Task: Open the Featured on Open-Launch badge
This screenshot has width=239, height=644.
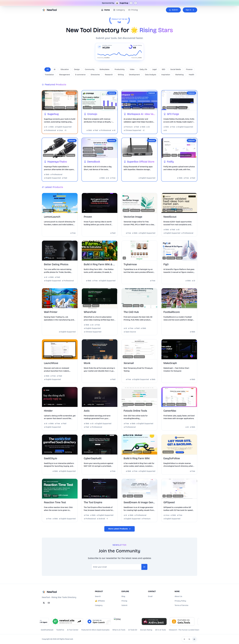Action: click(98, 621)
